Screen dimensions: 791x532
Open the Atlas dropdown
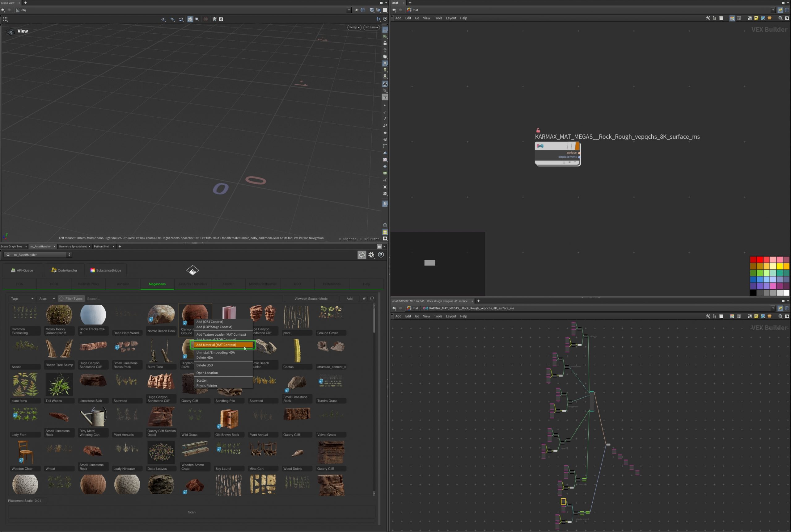click(47, 299)
